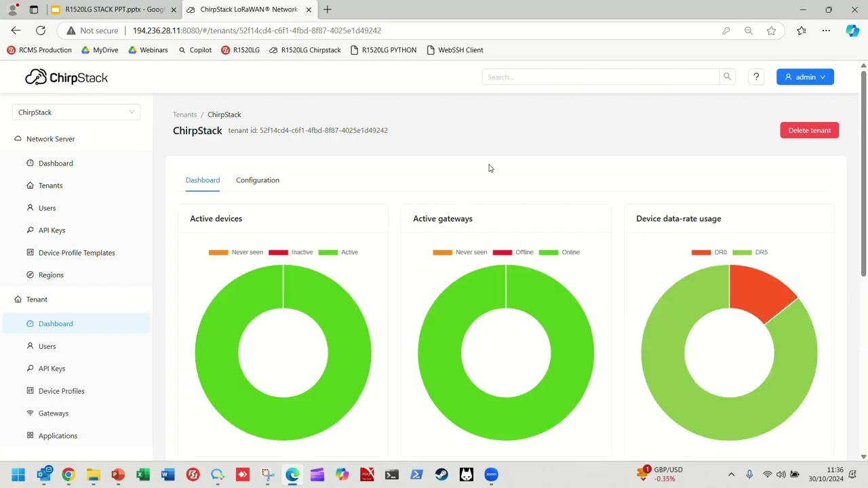Open Regions in the sidebar
This screenshot has width=868, height=488.
51,275
